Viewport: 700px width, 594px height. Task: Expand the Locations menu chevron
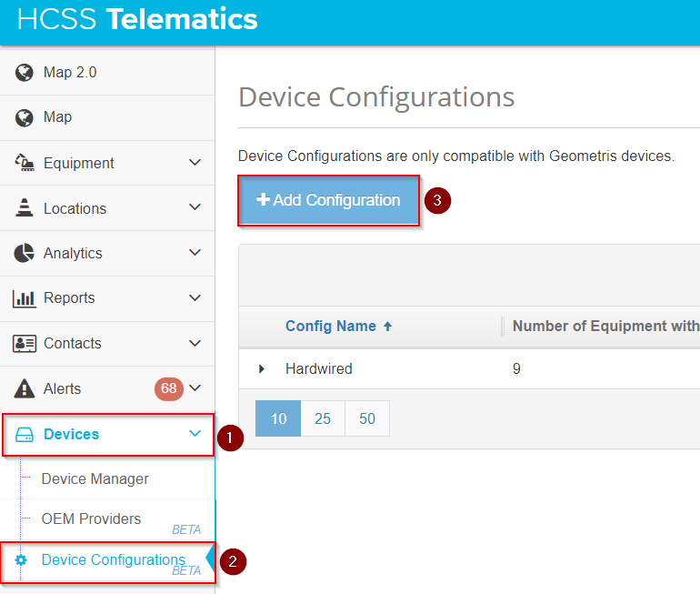[195, 207]
